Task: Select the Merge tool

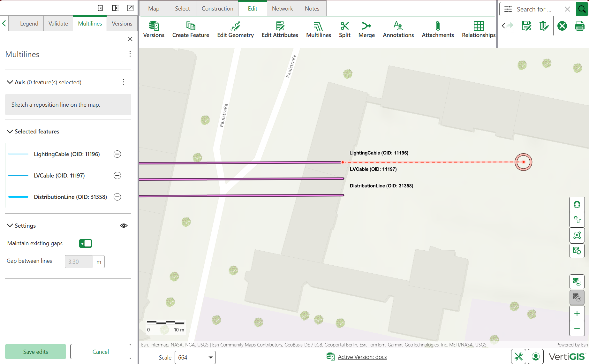Action: tap(366, 29)
